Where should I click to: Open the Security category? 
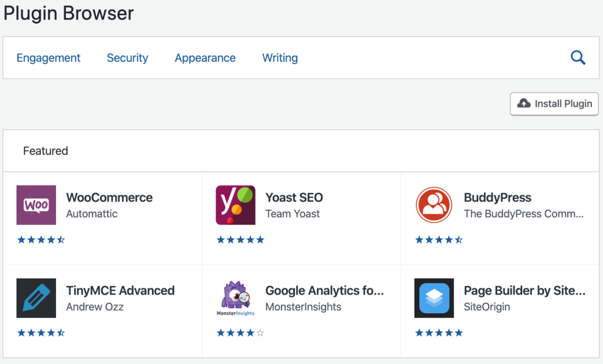pyautogui.click(x=127, y=58)
